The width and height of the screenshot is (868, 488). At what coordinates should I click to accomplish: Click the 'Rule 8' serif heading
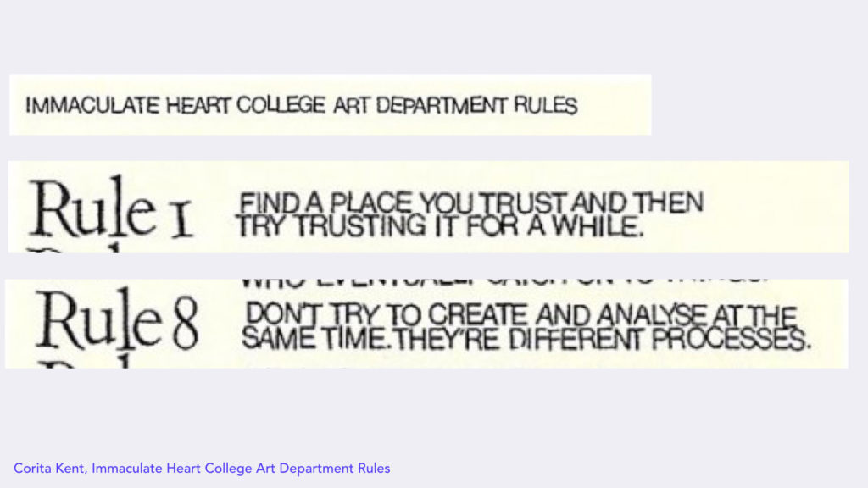point(117,319)
